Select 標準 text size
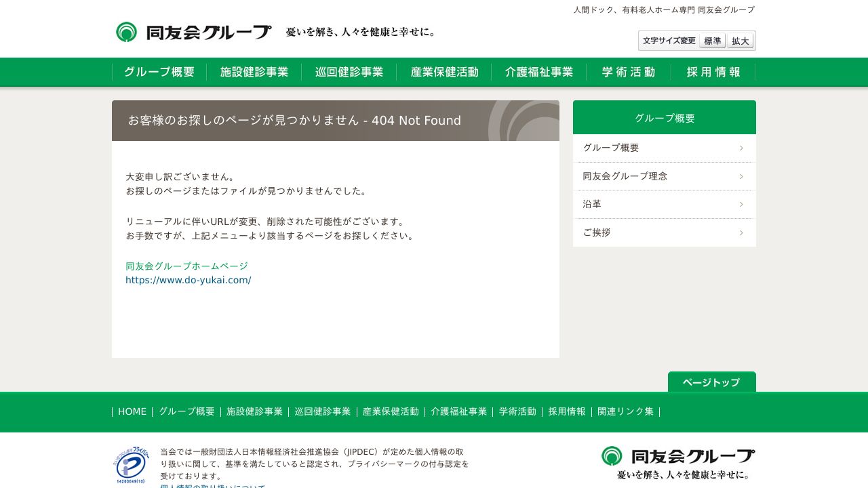Viewport: 868px width, 488px height. pos(712,41)
